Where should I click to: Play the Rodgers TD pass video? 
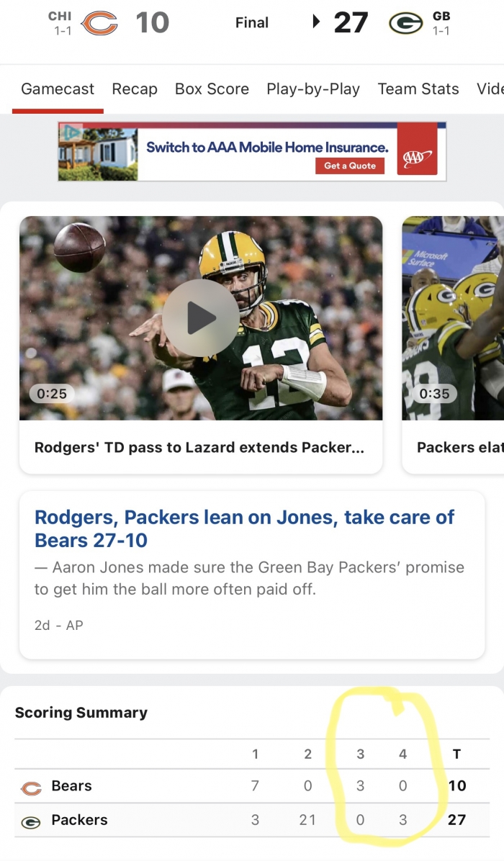(200, 317)
